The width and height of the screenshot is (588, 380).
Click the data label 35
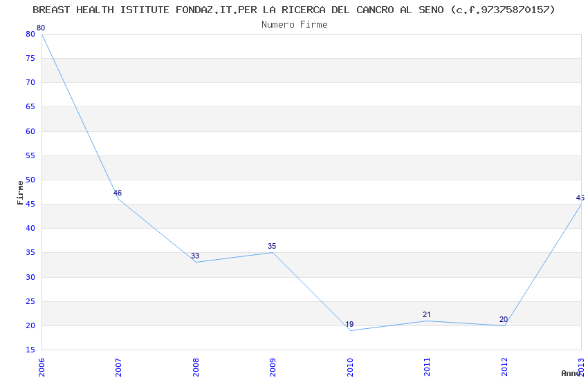point(272,246)
